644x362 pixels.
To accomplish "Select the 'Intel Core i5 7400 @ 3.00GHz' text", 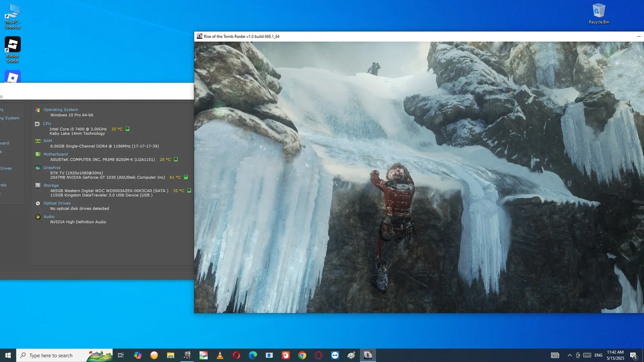I will point(78,129).
